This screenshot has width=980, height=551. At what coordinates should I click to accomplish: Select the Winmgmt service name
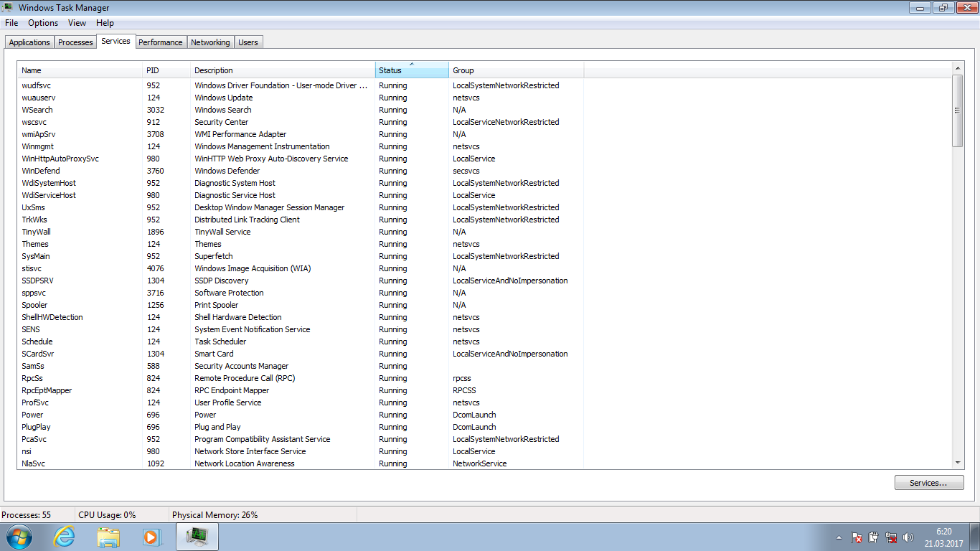point(38,146)
